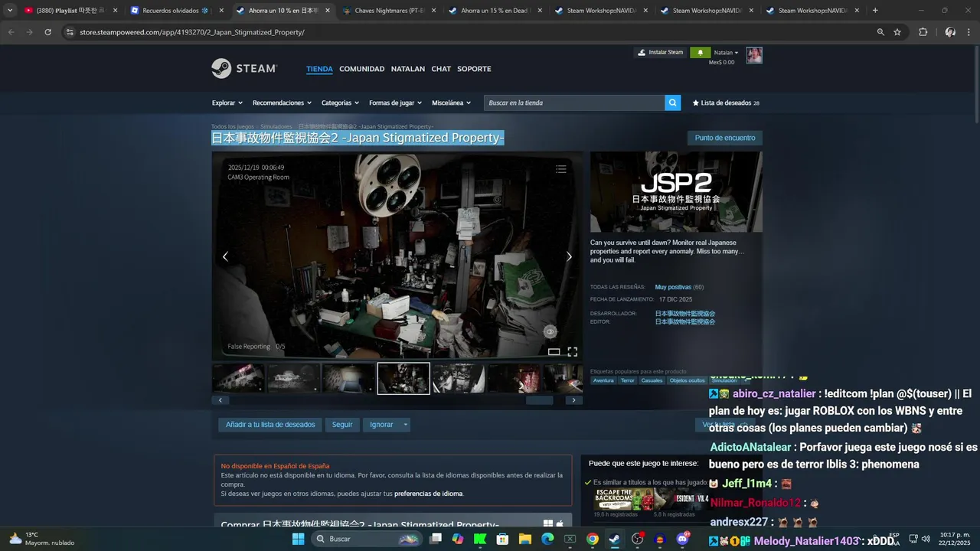Image resolution: width=980 pixels, height=551 pixels.
Task: Expand the Recomendaciones menu
Action: [282, 103]
